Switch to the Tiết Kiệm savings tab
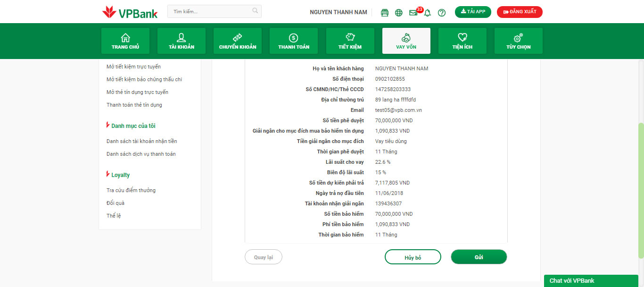 (x=350, y=41)
